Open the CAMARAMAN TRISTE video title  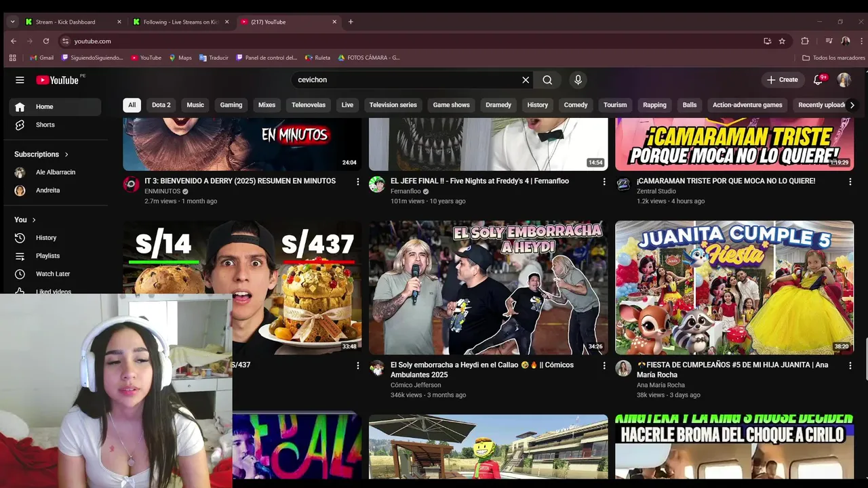[x=726, y=181]
